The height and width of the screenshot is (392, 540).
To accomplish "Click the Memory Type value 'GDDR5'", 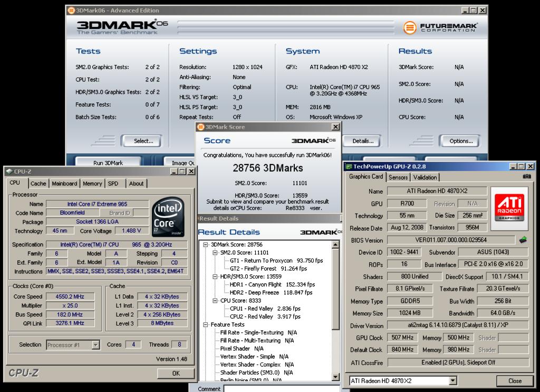I will point(410,301).
